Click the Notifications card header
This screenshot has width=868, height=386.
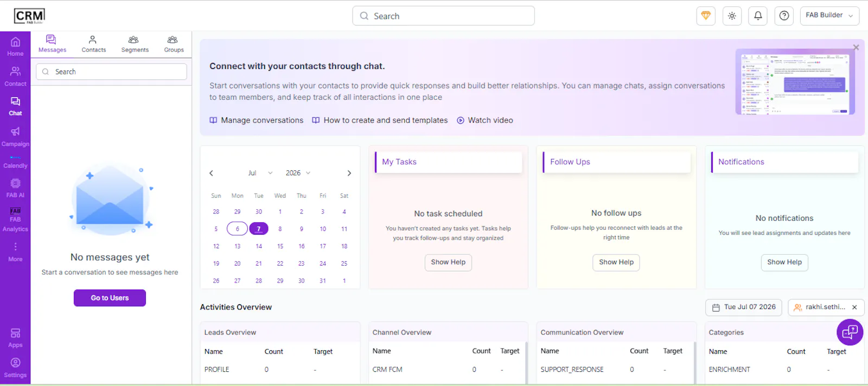784,162
